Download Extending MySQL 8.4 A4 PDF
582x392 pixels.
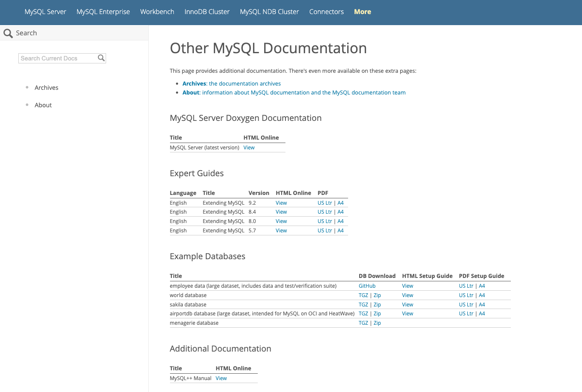pyautogui.click(x=340, y=212)
